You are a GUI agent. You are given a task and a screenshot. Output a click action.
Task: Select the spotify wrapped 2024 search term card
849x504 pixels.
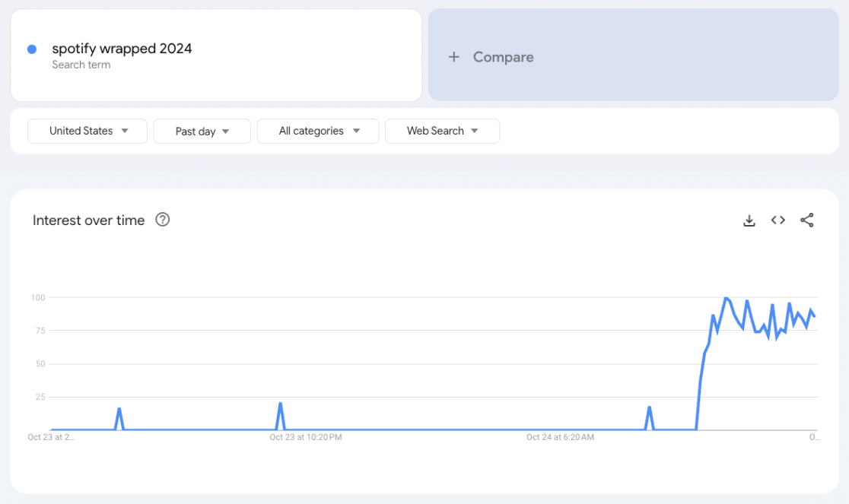pyautogui.click(x=215, y=55)
